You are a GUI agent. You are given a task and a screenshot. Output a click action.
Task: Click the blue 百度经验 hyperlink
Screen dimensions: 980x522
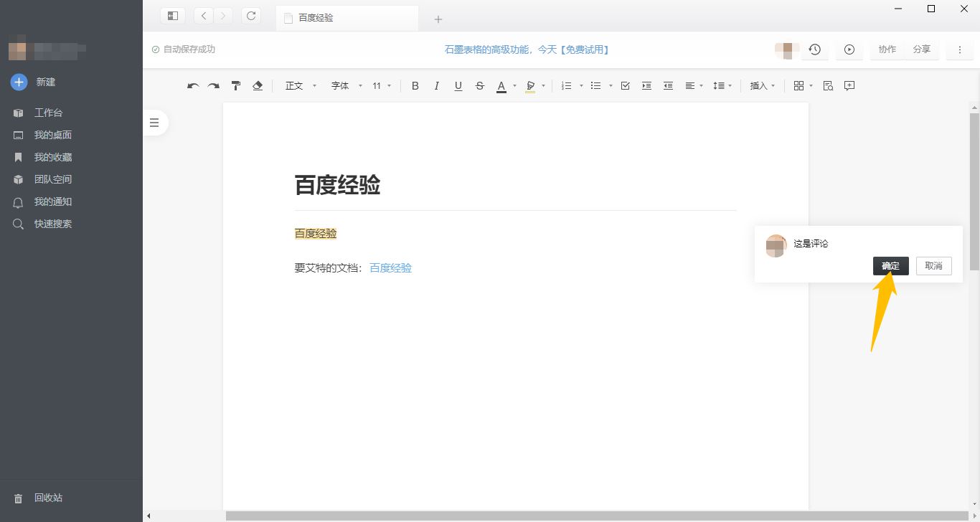coord(390,267)
